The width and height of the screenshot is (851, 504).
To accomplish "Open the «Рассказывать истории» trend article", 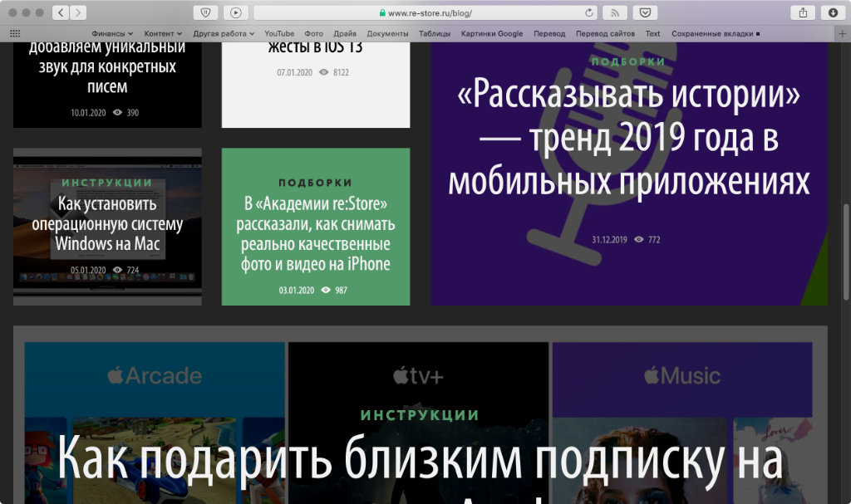I will [x=628, y=141].
